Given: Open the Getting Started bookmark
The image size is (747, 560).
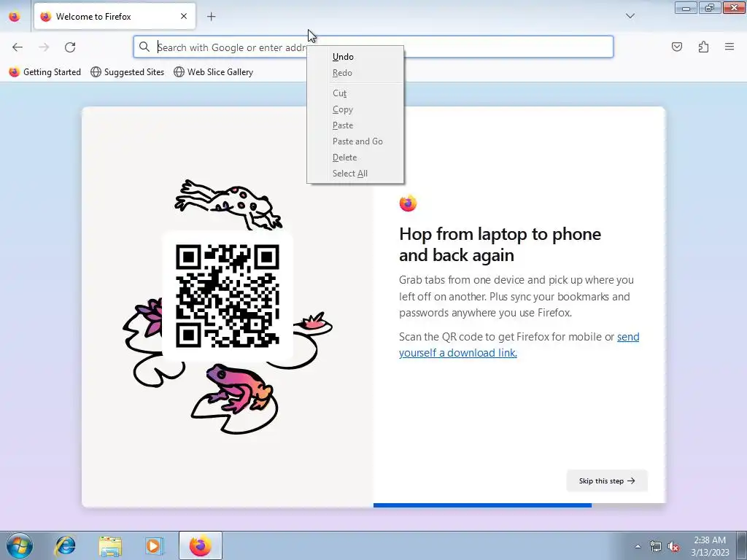Looking at the screenshot, I should (x=44, y=72).
